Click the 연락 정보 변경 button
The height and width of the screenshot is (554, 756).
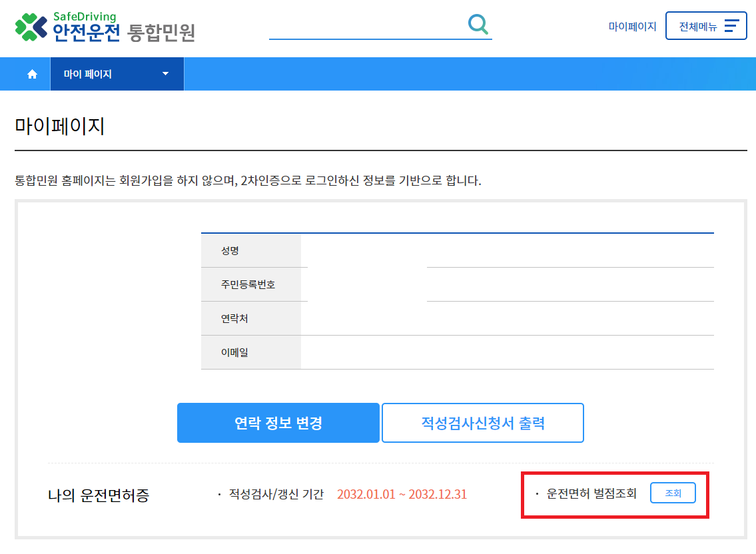click(278, 423)
